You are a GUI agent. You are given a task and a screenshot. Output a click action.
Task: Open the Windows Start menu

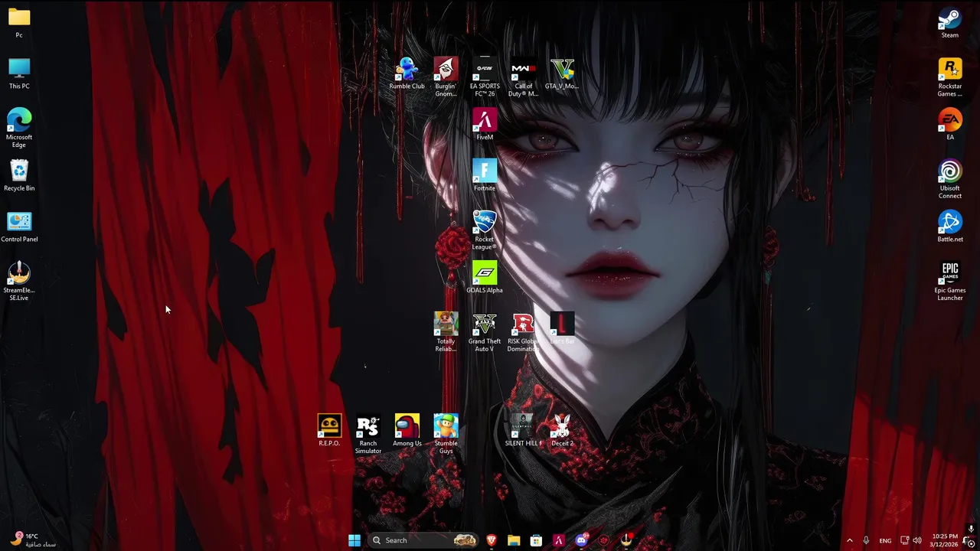point(354,540)
